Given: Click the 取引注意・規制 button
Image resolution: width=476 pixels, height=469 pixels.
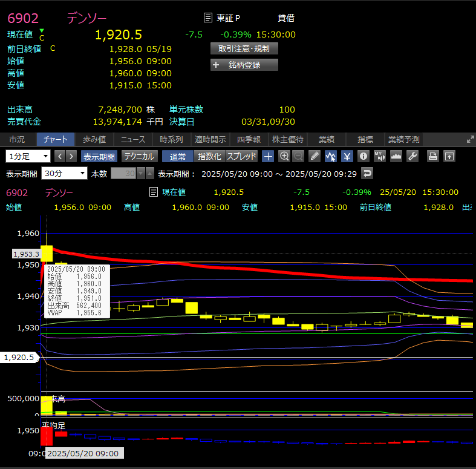Looking at the screenshot, I should click(x=244, y=48).
